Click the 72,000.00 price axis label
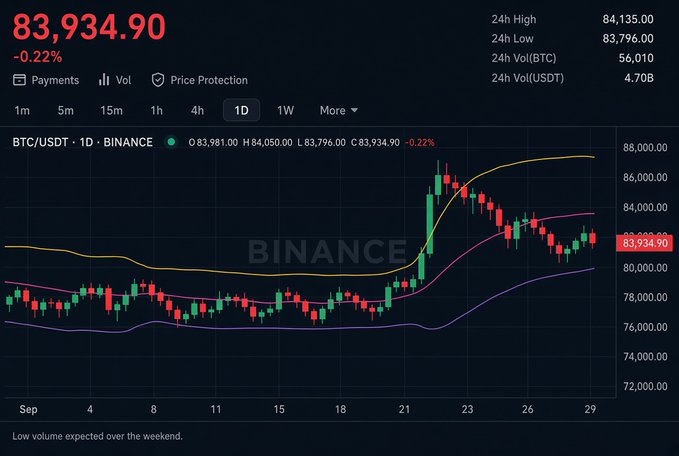The image size is (679, 456). [x=645, y=386]
